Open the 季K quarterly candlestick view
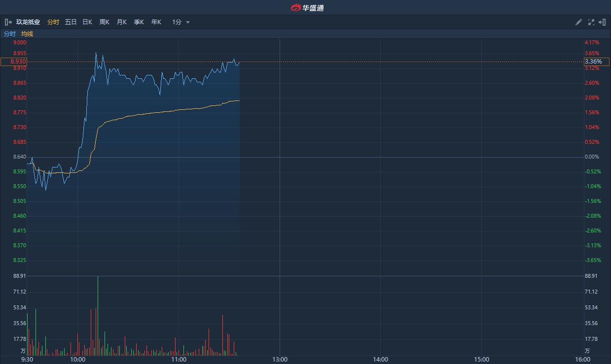611x364 pixels. [x=139, y=22]
